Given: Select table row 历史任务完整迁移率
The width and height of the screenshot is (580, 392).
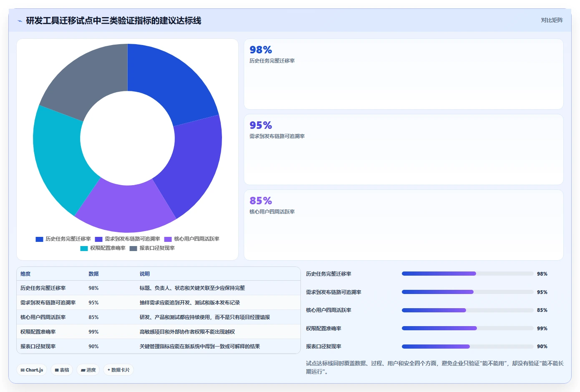Looking at the screenshot, I should click(x=159, y=288).
